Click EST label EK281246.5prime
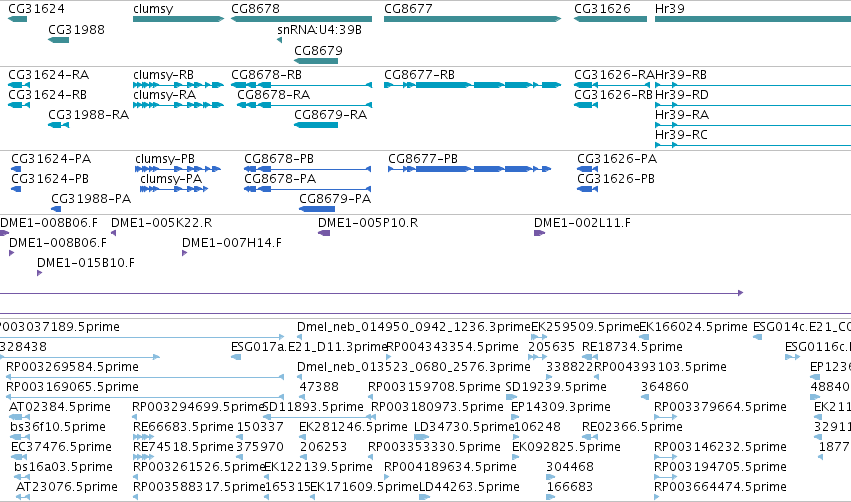 (x=353, y=427)
